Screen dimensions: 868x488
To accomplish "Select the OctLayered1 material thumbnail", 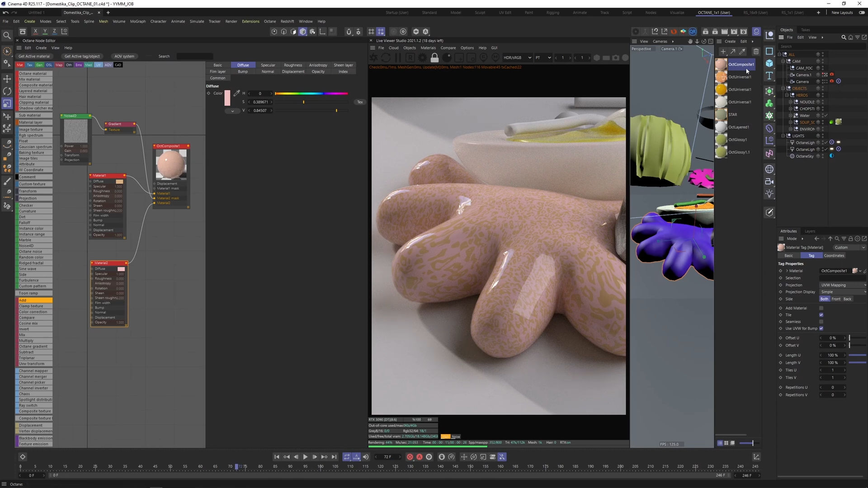I will [x=721, y=127].
